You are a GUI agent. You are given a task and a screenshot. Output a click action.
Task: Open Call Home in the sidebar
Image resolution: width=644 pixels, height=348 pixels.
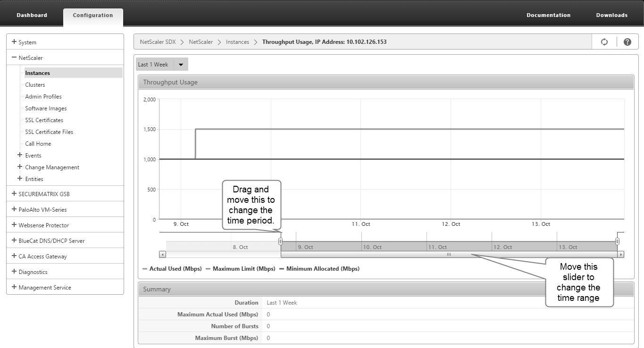click(x=38, y=144)
